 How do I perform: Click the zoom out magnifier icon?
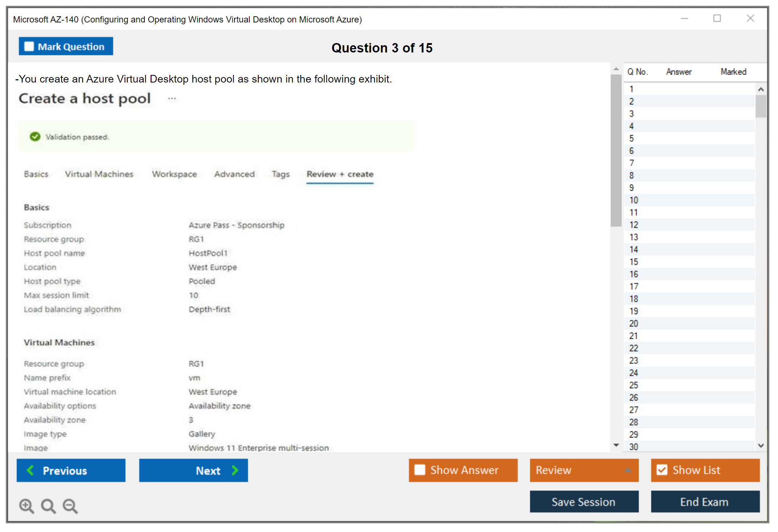(x=70, y=506)
